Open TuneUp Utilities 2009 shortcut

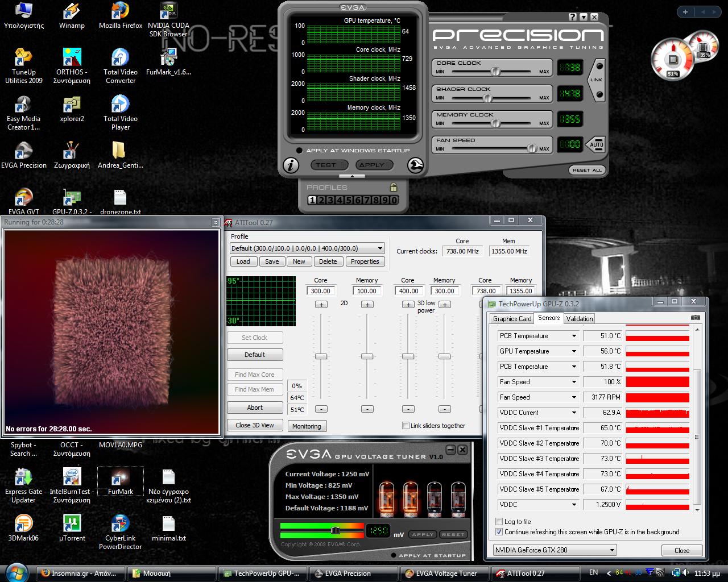click(24, 66)
